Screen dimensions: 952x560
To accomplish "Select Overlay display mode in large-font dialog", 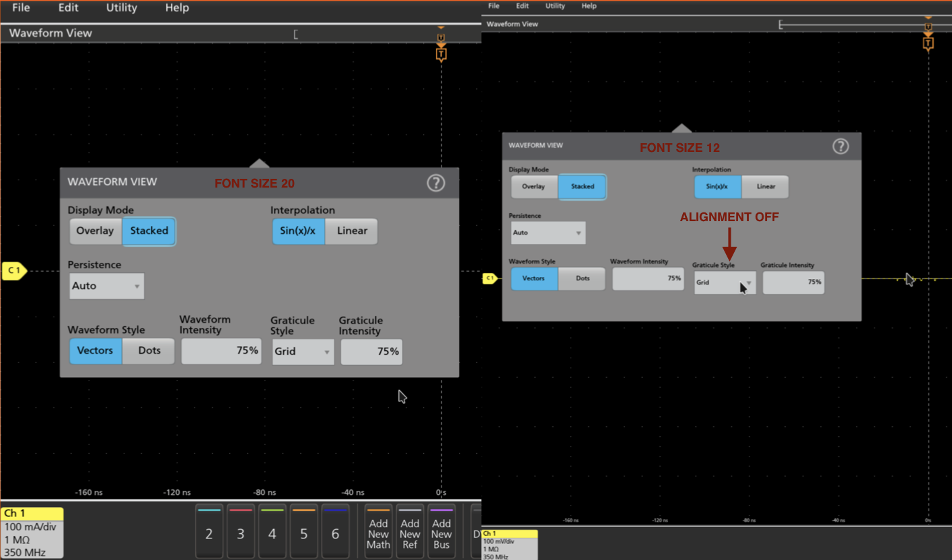I will coord(95,231).
